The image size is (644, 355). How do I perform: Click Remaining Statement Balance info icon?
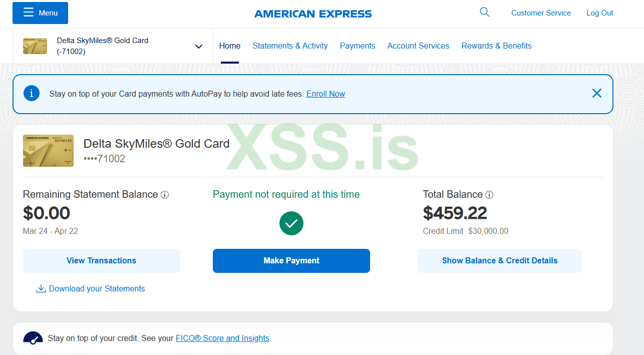165,195
